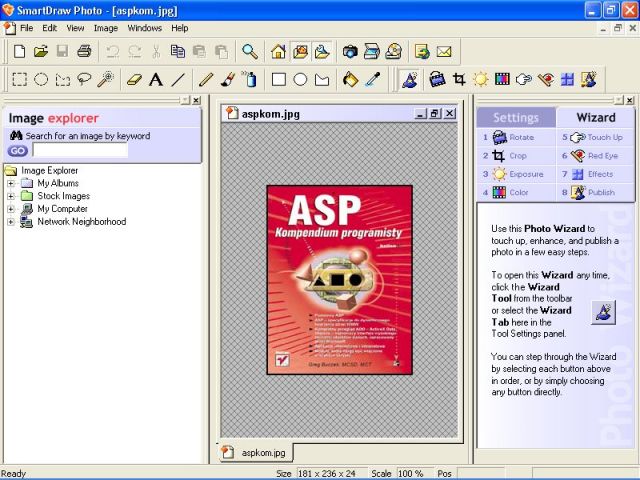Switch to the Settings tab

coord(516,118)
